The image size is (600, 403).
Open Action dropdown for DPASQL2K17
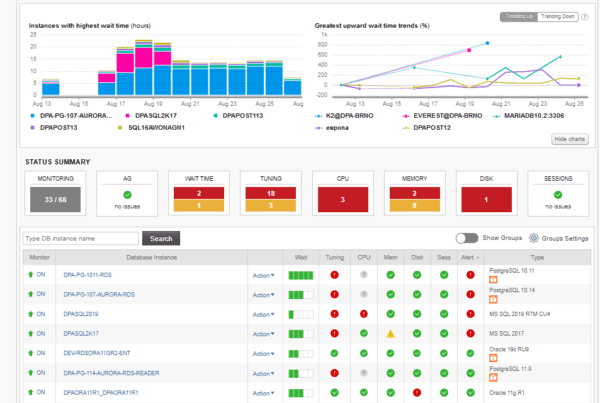[263, 334]
